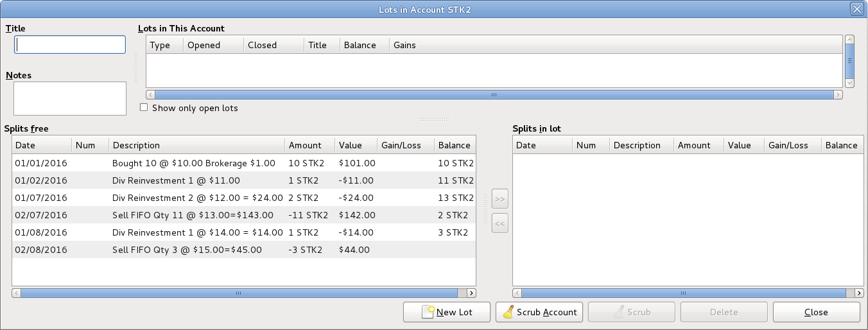
Task: Click left arrow of Splits in lot scrollbar
Action: point(517,293)
